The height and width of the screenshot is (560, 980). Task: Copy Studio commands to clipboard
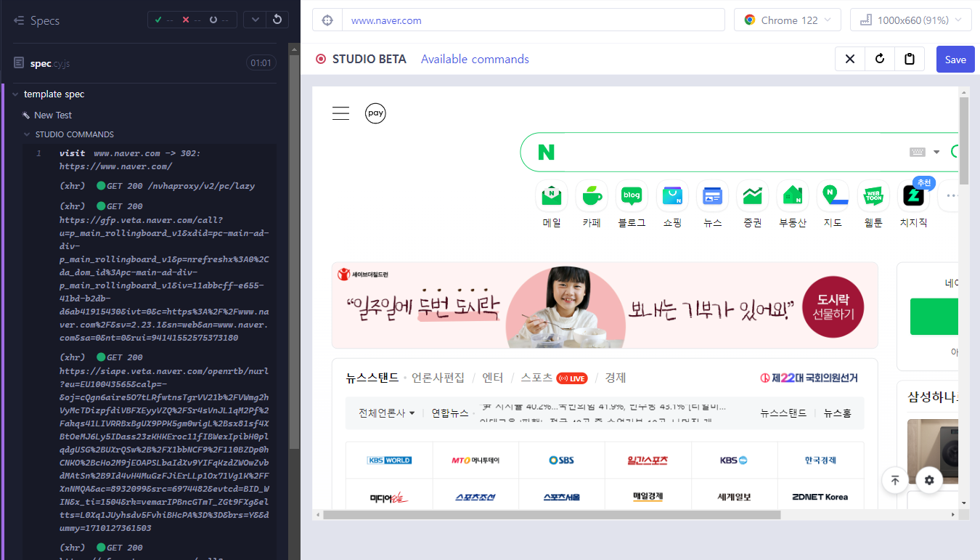[910, 59]
